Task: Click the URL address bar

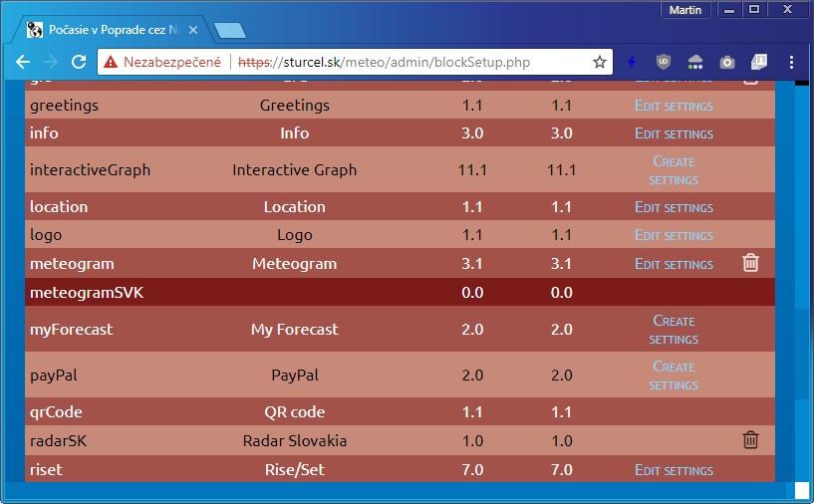Action: click(x=407, y=63)
